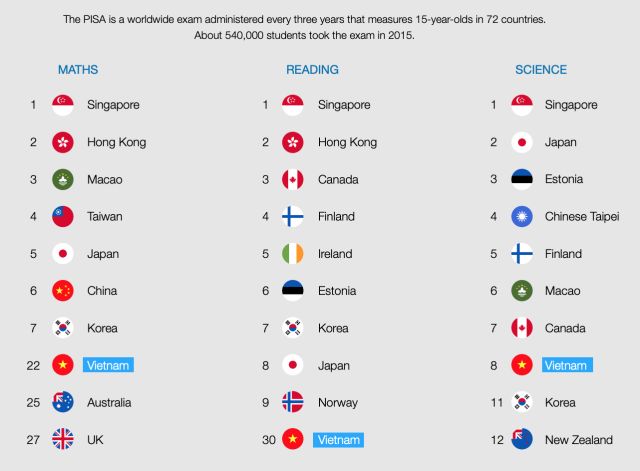640x471 pixels.
Task: Click Canada flag in Reading column
Action: tap(293, 180)
